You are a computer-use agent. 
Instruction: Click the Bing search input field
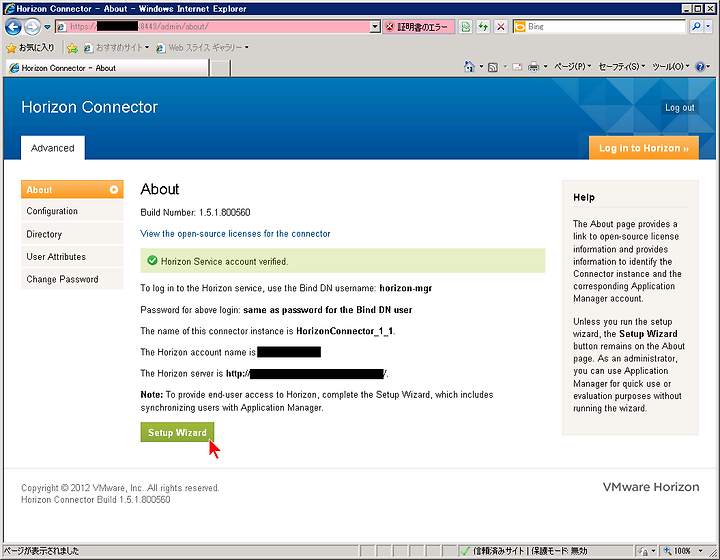tap(605, 27)
